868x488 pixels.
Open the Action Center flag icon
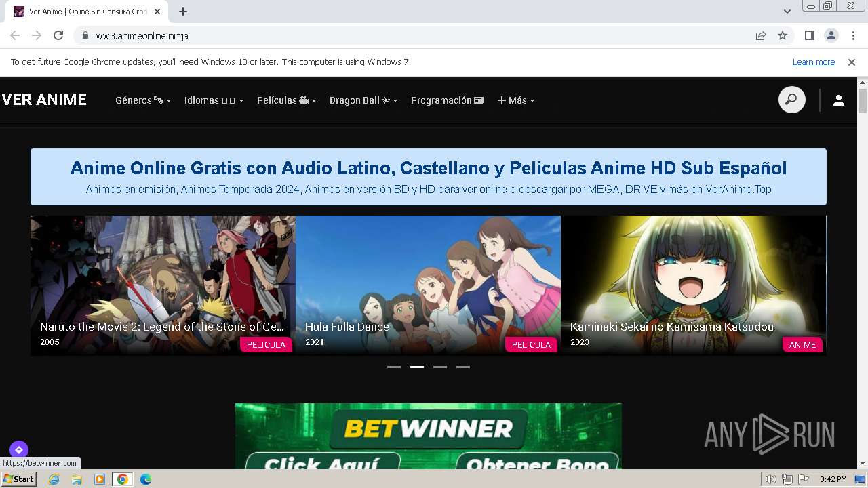[804, 479]
